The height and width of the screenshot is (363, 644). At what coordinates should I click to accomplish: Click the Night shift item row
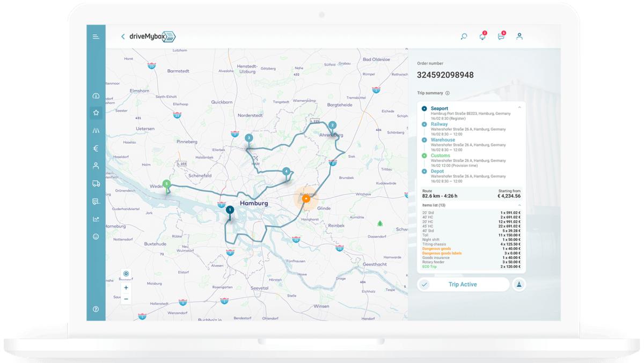(471, 240)
